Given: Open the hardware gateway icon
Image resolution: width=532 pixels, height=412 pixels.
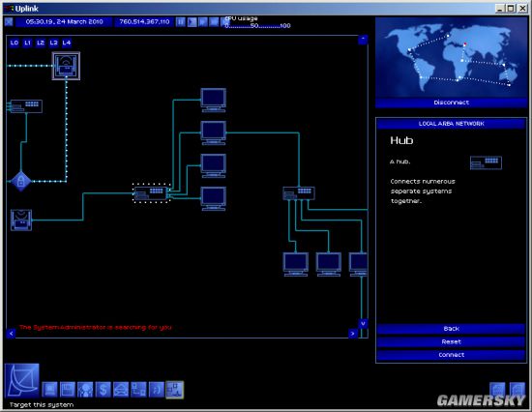Looking at the screenshot, I should point(49,389).
